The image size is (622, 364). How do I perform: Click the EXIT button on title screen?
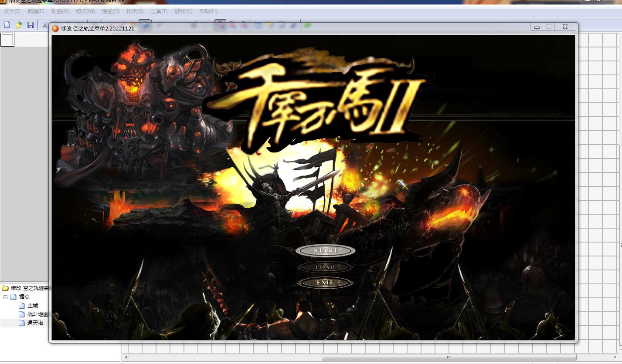[325, 283]
